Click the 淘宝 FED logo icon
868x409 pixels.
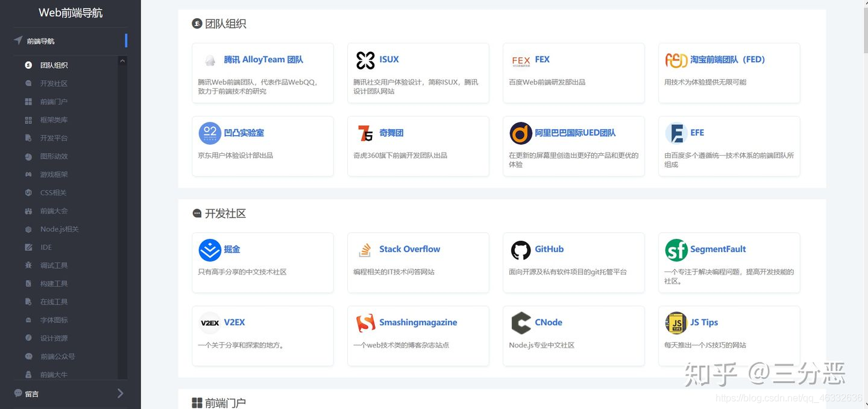[676, 60]
